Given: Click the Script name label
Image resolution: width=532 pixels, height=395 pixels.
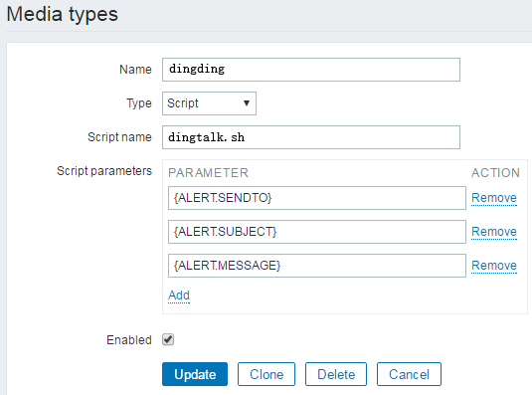Looking at the screenshot, I should click(x=119, y=137).
